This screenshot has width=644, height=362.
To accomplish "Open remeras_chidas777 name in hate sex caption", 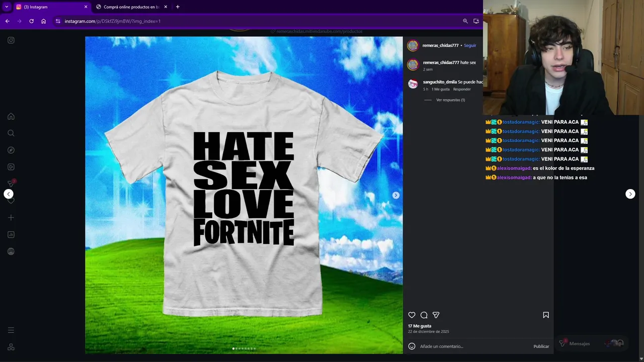I will tap(441, 63).
